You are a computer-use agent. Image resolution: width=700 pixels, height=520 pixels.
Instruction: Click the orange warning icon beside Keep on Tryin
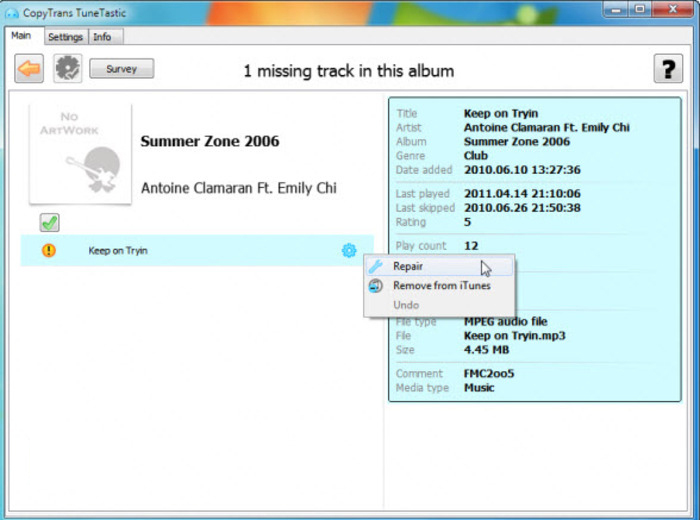[x=49, y=250]
